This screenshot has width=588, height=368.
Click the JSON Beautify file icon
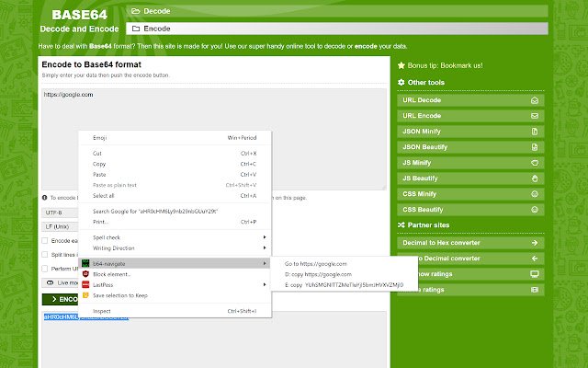pyautogui.click(x=535, y=147)
